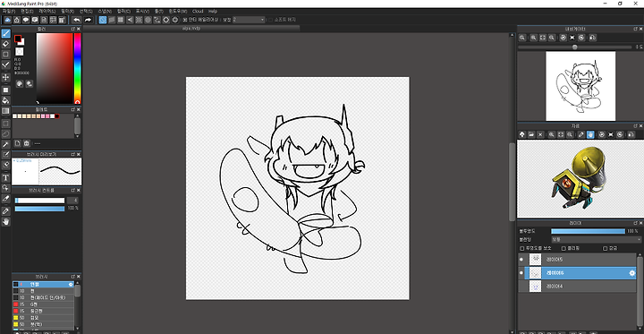
Task: Open the Edit menu
Action: pyautogui.click(x=27, y=12)
